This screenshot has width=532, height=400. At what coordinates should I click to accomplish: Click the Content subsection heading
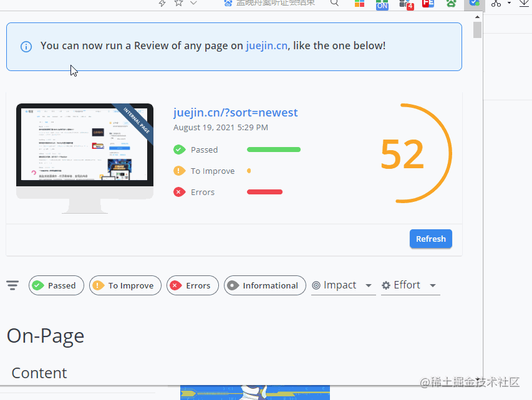pos(39,373)
